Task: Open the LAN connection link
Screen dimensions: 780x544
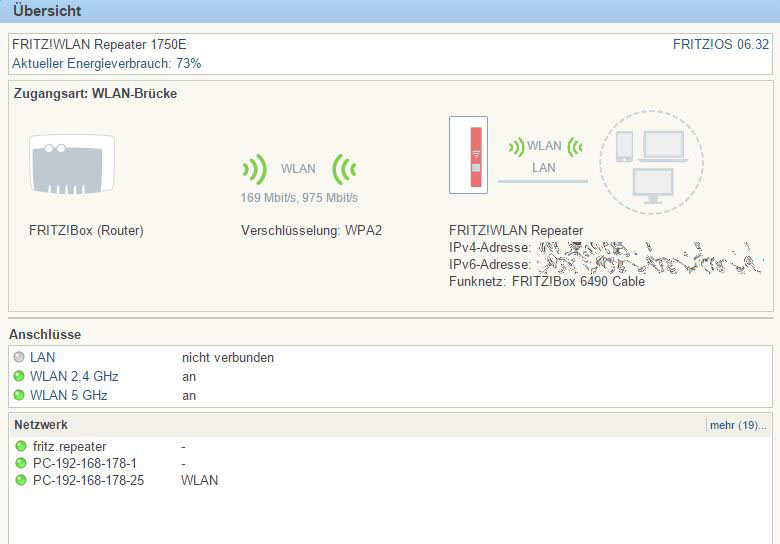Action: pos(42,357)
